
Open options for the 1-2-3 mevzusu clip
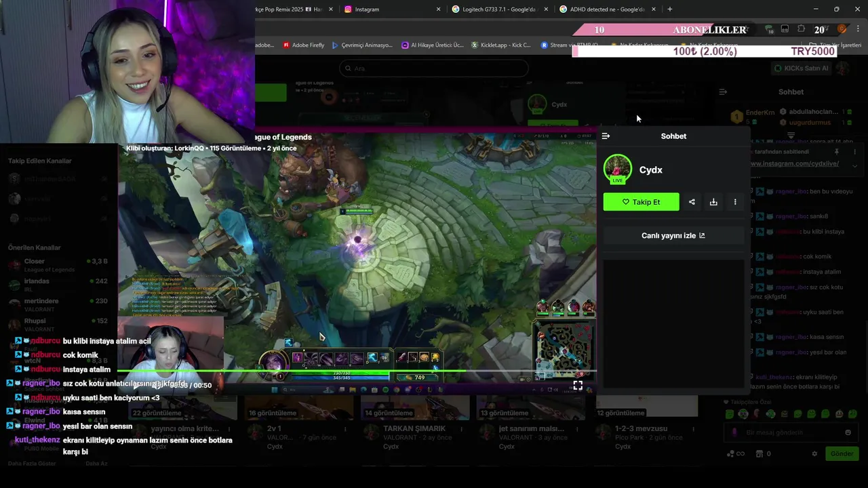694,429
